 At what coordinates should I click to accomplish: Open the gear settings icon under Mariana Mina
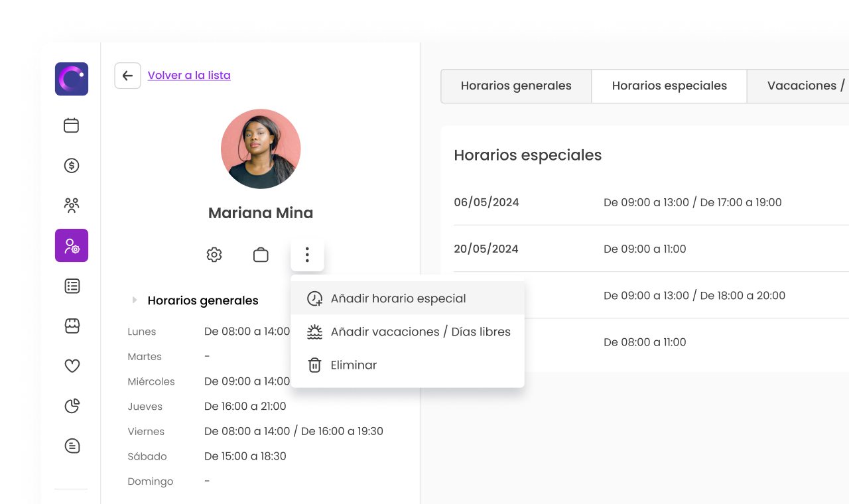point(214,255)
